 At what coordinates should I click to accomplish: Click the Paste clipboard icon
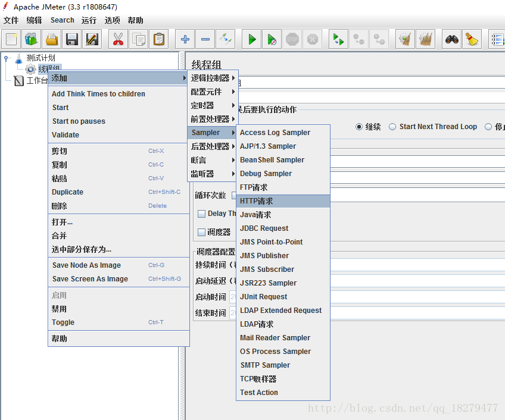coord(159,39)
